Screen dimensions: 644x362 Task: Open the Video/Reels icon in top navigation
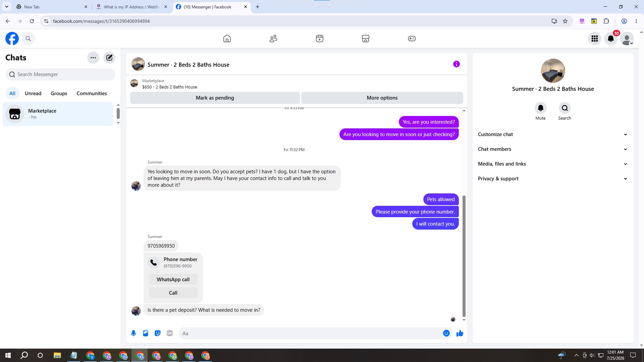point(320,39)
